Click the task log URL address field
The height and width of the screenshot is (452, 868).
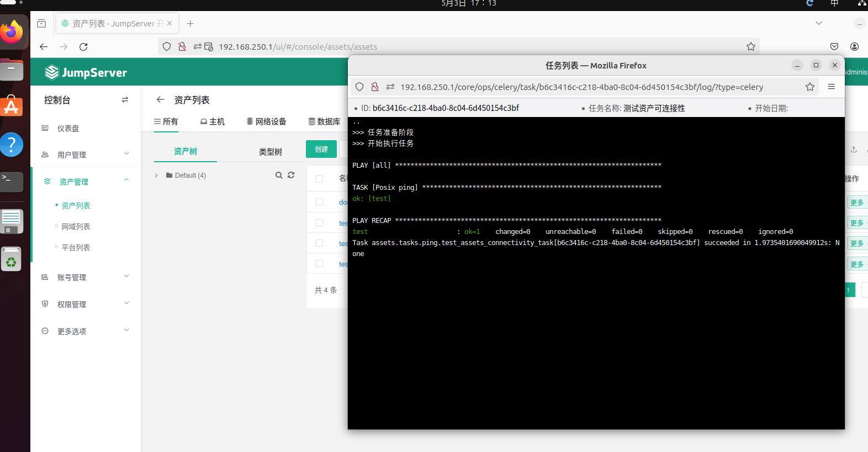581,87
